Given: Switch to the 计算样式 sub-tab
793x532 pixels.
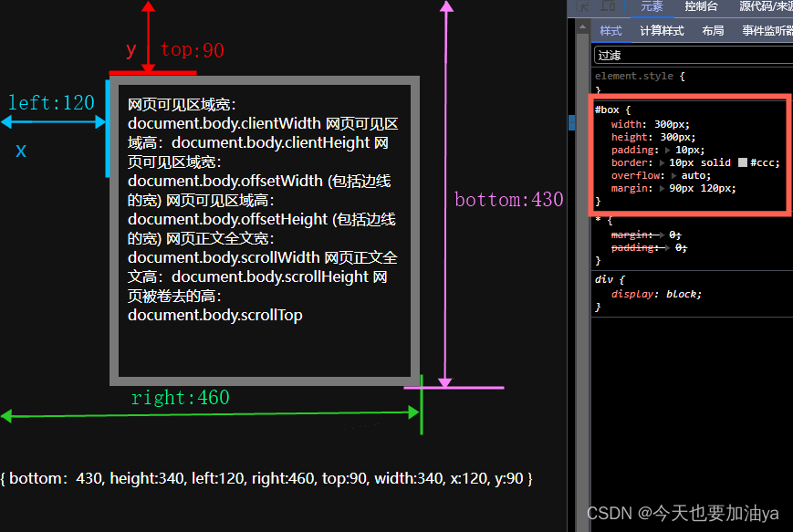Looking at the screenshot, I should click(x=662, y=31).
